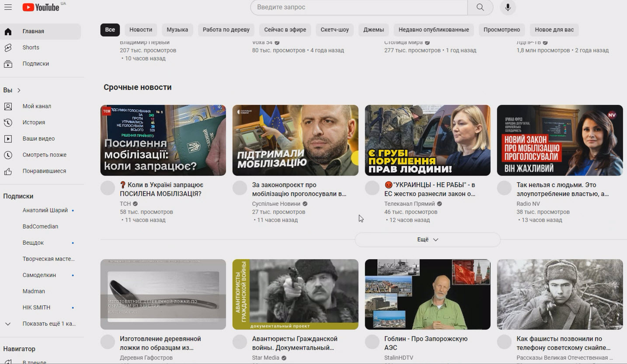Image resolution: width=627 pixels, height=364 pixels.
Task: Select the Недавно опубликованные chip
Action: point(434,30)
